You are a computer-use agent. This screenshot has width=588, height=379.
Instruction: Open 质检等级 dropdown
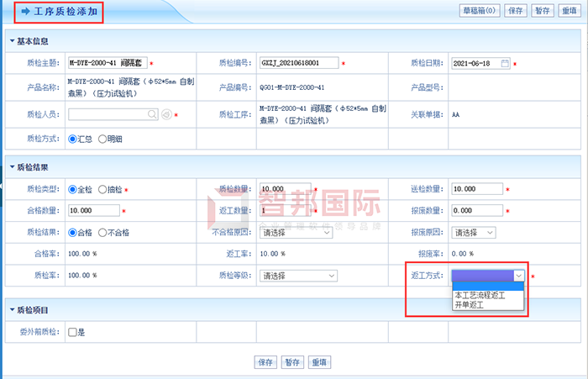click(x=298, y=276)
